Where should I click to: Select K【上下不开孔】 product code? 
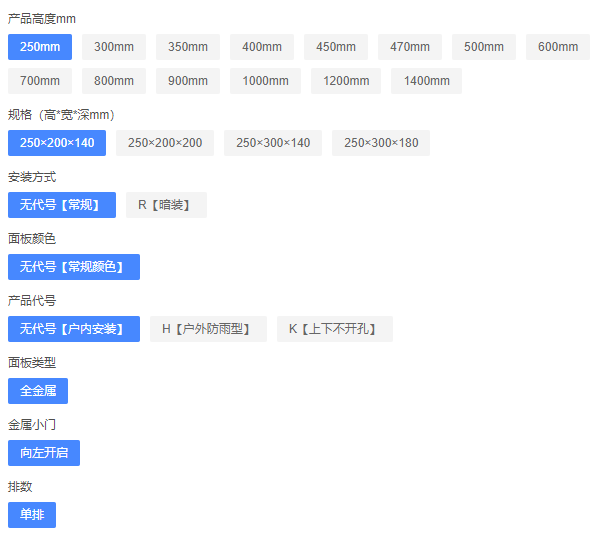click(334, 329)
